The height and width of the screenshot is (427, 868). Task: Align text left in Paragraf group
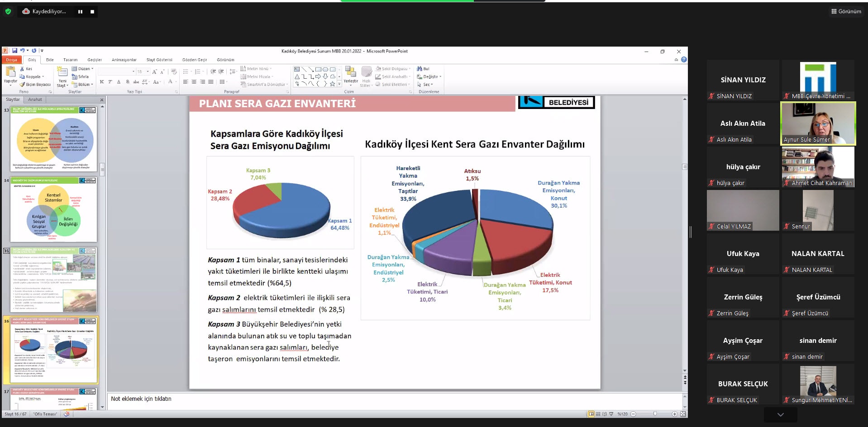186,82
